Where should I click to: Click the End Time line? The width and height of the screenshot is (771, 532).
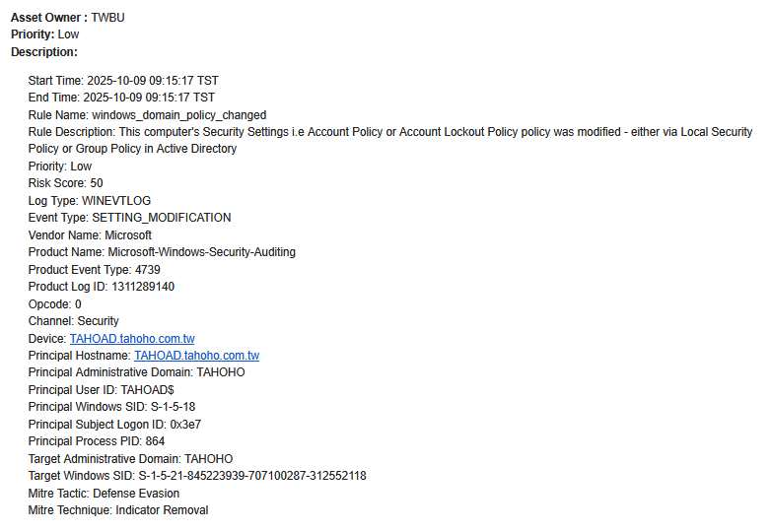coord(121,98)
